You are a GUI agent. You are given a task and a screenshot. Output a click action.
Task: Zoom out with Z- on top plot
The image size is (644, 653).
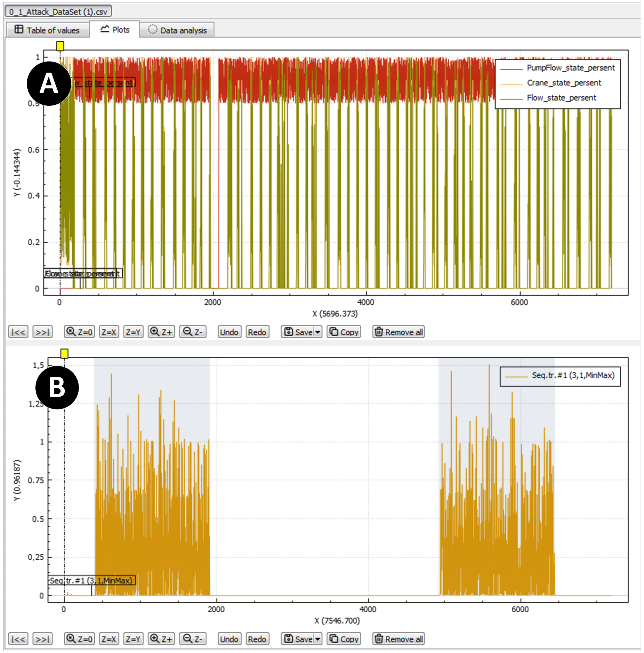coord(193,332)
